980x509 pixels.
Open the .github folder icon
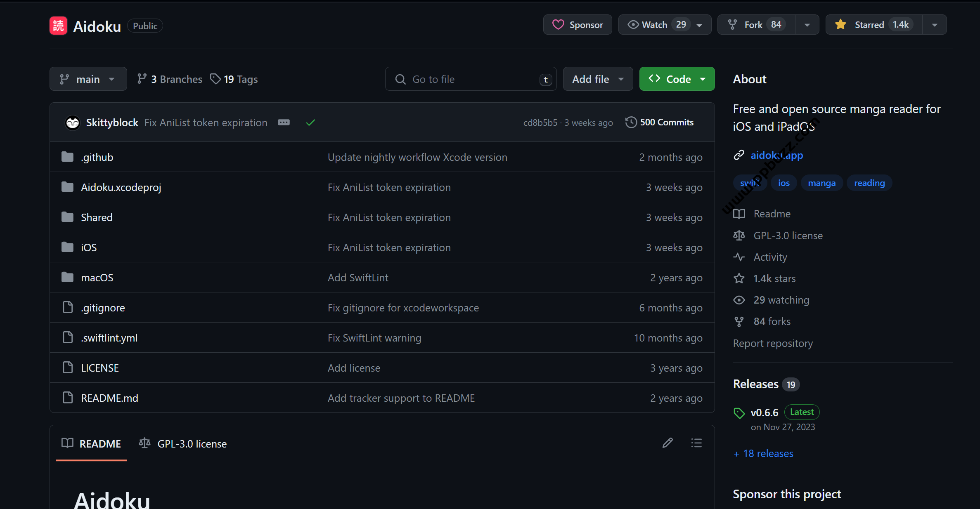(67, 157)
